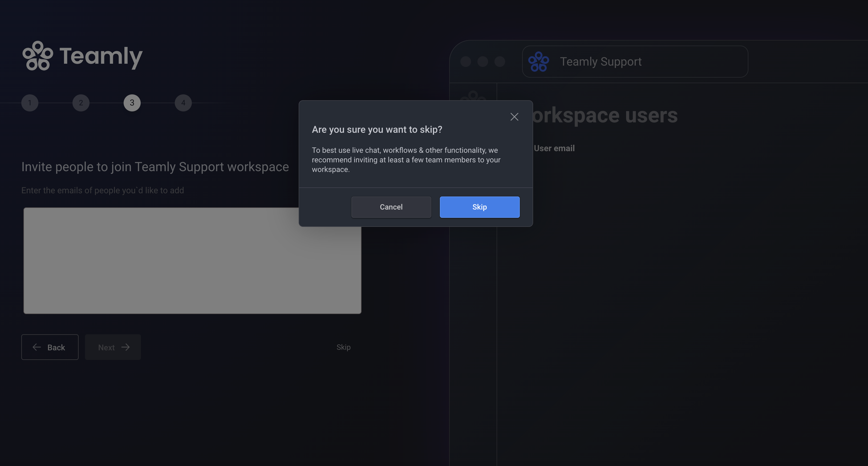Click the active step 3 indicator
The width and height of the screenshot is (868, 466).
coord(132,103)
